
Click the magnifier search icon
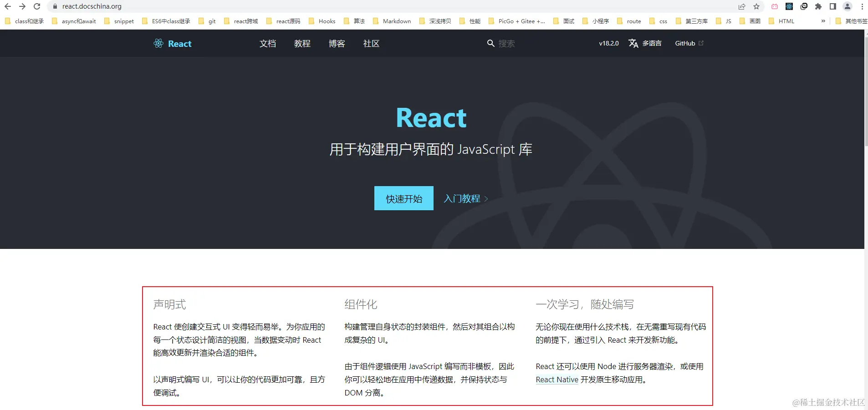point(490,43)
